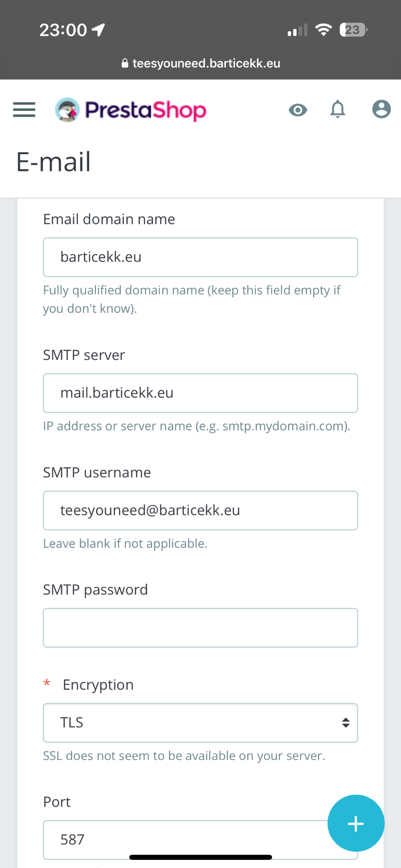Click the PrestaShop puffin logo
401x868 pixels.
point(67,110)
